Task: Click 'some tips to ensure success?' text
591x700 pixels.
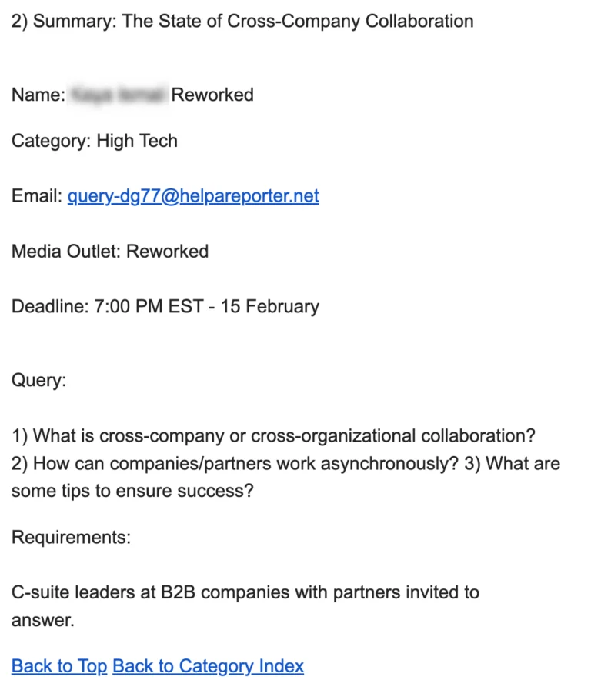Action: point(132,491)
